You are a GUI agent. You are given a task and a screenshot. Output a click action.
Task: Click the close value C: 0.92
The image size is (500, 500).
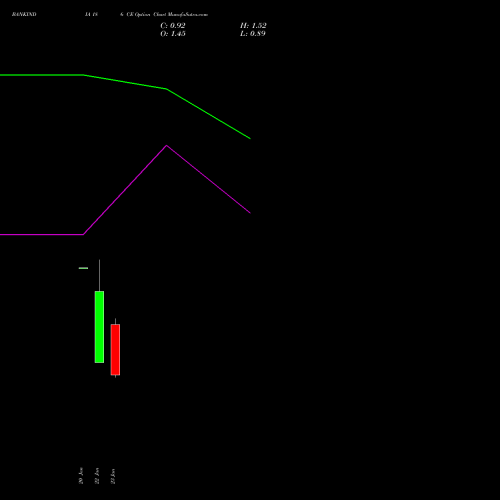173,26
